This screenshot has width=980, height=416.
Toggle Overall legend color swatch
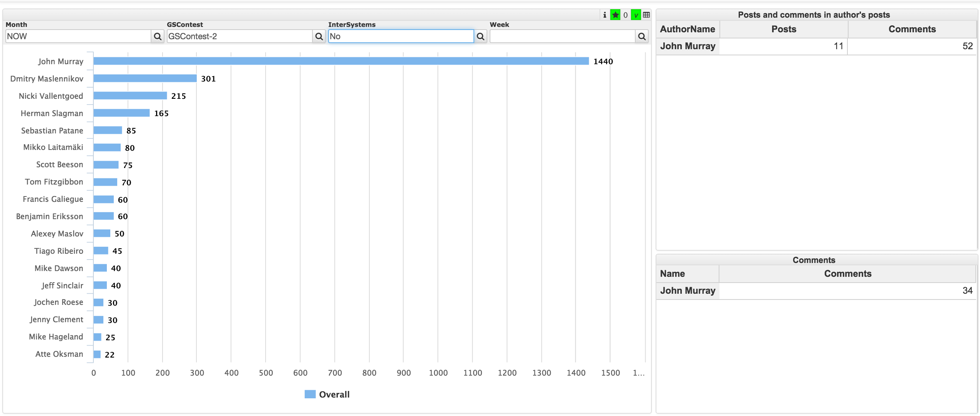point(310,394)
